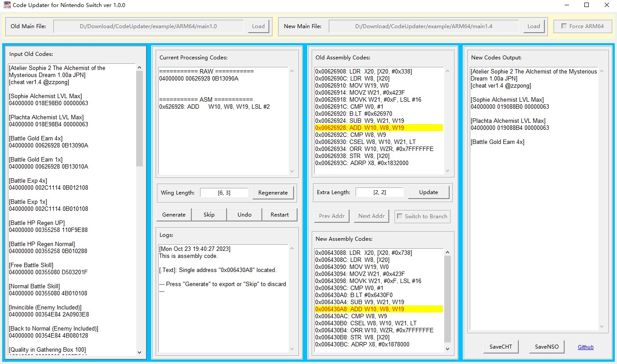
Task: Click up arrow of Input Old Codes scrollbar
Action: (x=140, y=68)
